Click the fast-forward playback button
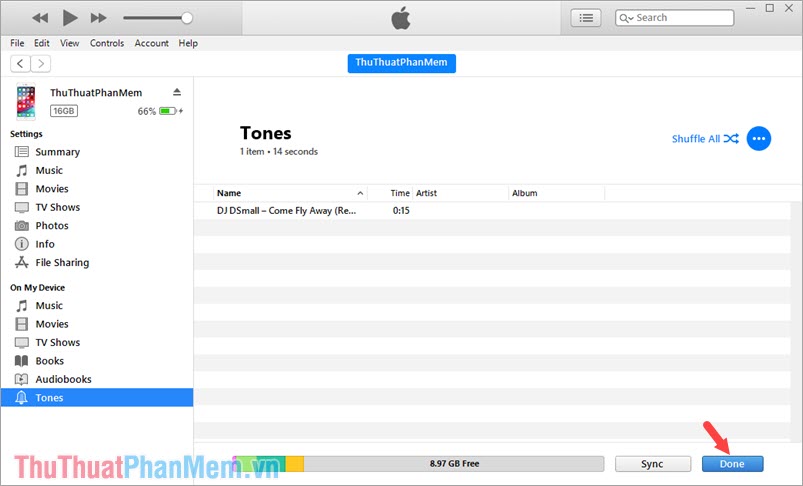The image size is (803, 486). 98,18
